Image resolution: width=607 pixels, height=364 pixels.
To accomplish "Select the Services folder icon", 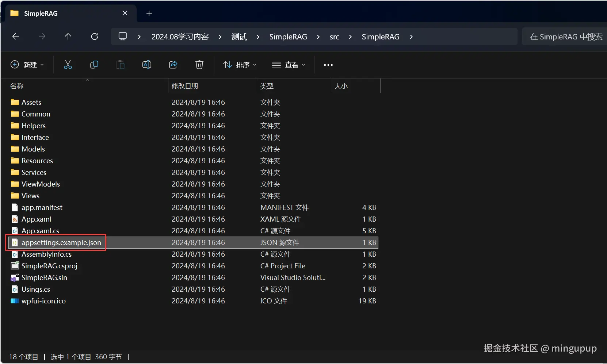I will coord(15,172).
